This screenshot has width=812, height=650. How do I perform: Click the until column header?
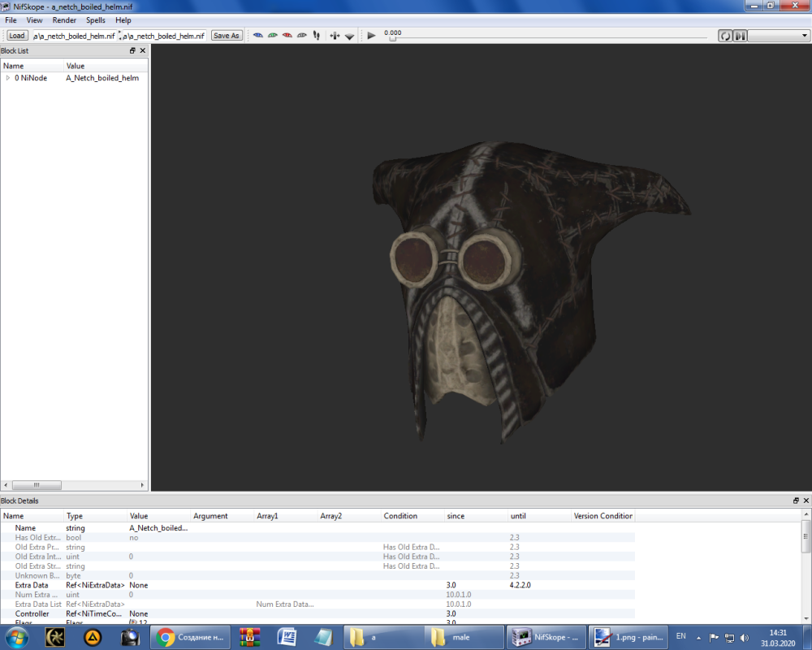[x=539, y=516]
